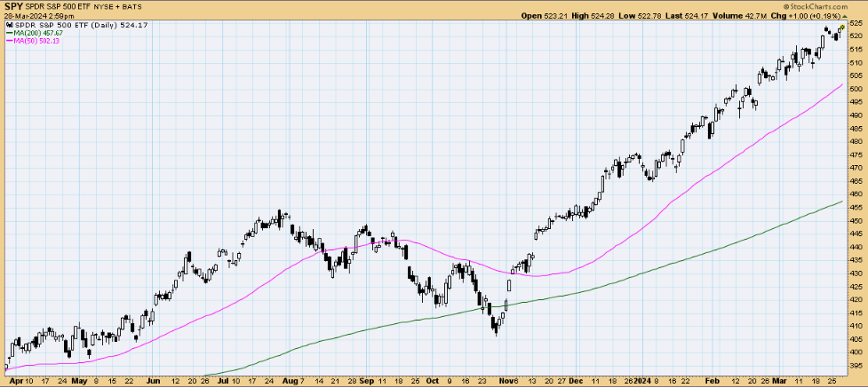Click the 525 price axis label
This screenshot has height=388, width=868.
[855, 23]
